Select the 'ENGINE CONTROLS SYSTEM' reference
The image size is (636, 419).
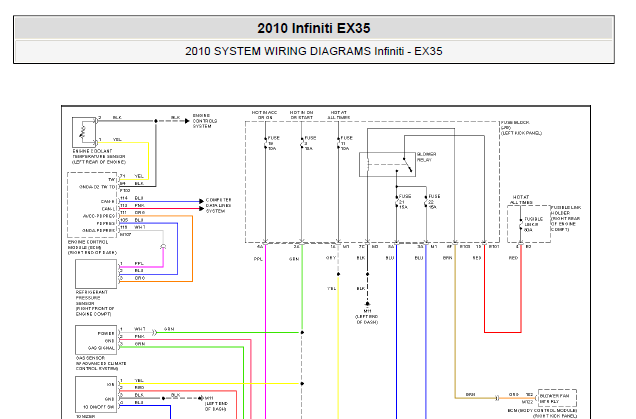pyautogui.click(x=205, y=121)
